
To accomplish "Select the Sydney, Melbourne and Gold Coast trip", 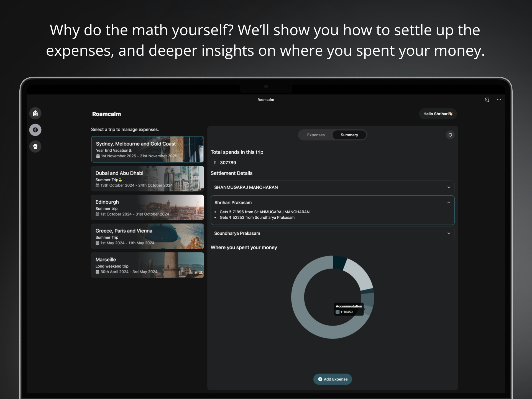I will coord(147,149).
